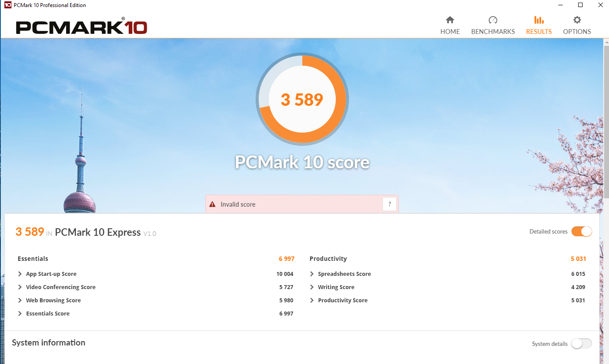Click the Productivity total 5 031 in orange
Viewport: 609px width, 364px height.
pos(578,259)
